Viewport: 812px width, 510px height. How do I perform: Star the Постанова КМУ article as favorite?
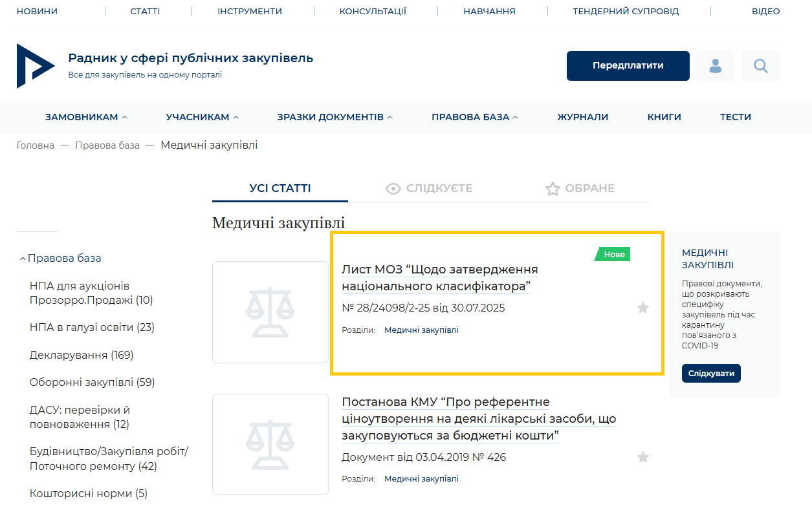(642, 458)
